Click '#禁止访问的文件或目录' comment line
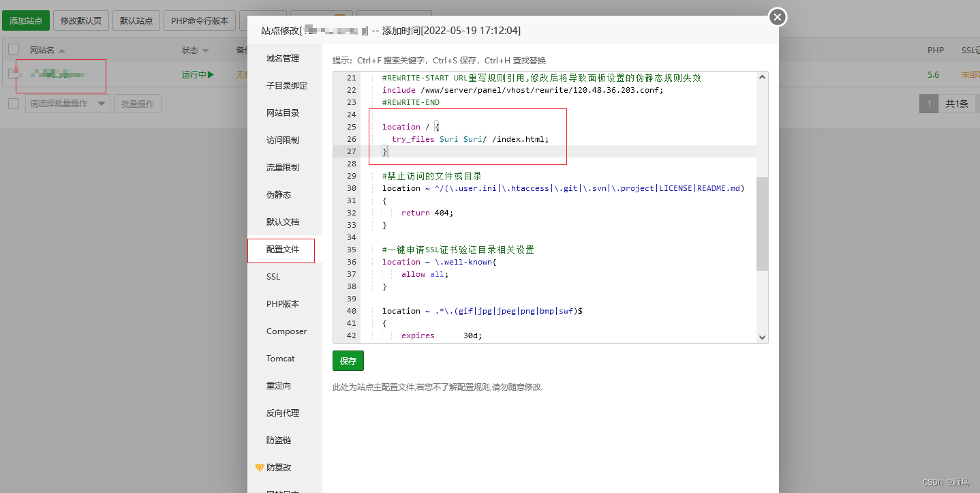Viewport: 980px width, 493px height. coord(432,176)
